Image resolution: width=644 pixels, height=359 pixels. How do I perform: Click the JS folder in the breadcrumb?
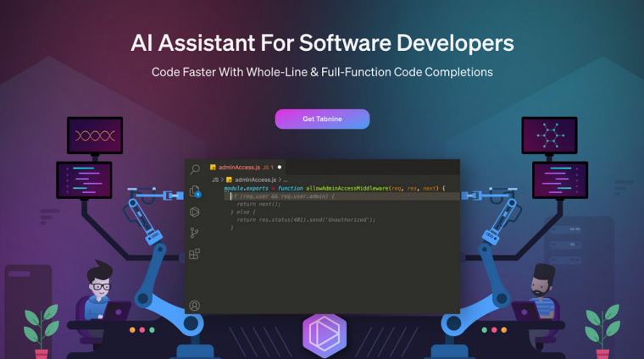(215, 179)
